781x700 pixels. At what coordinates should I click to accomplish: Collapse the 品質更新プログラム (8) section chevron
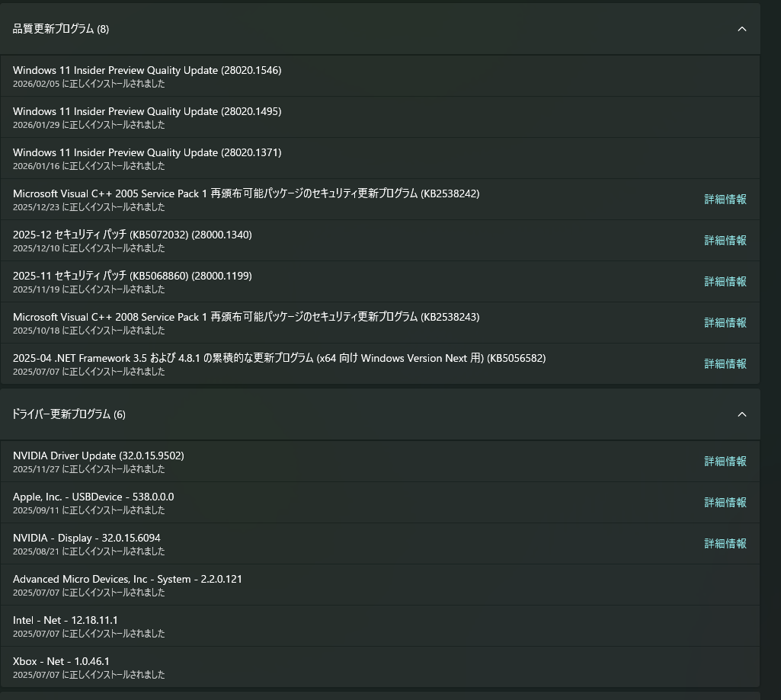pyautogui.click(x=741, y=29)
